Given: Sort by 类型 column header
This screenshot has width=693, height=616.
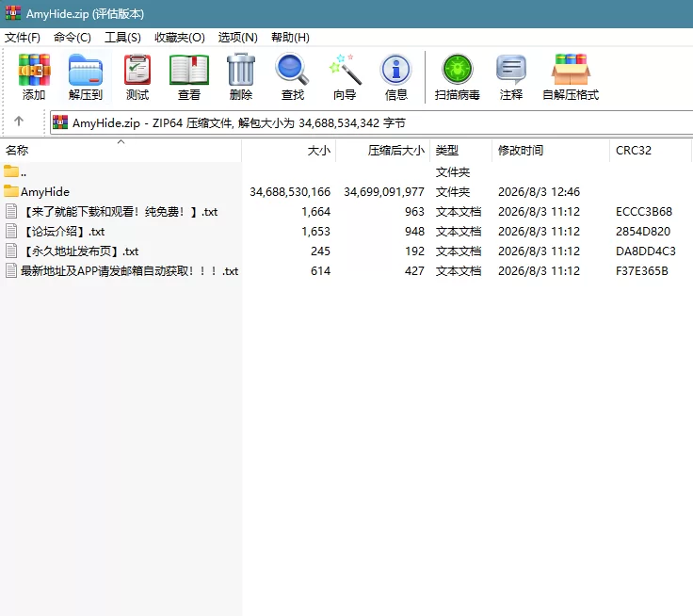Looking at the screenshot, I should click(461, 151).
